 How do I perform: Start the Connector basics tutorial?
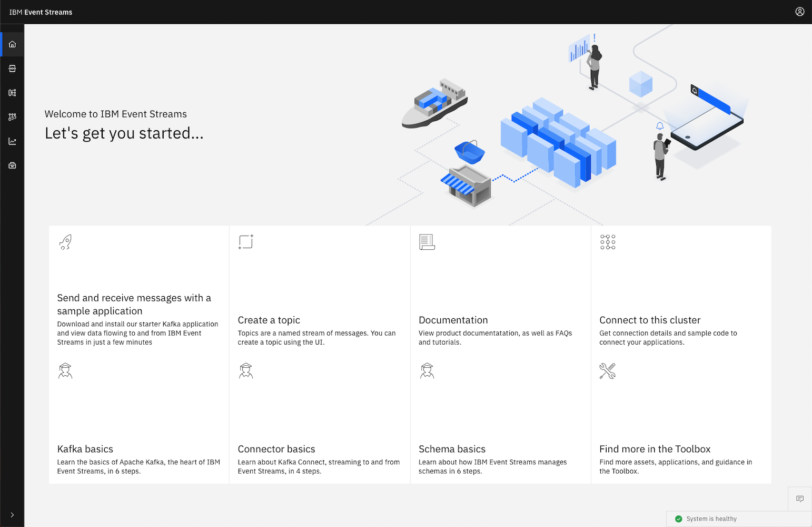pos(276,449)
